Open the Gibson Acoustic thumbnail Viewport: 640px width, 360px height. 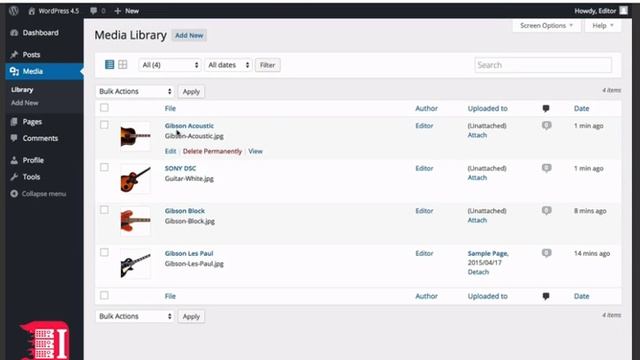(x=136, y=137)
